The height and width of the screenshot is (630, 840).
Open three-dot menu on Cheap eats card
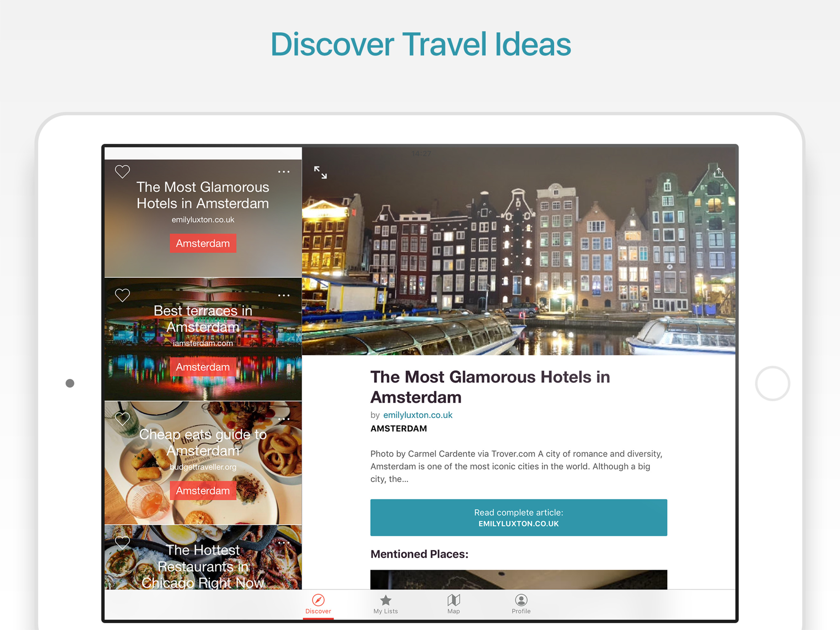coord(284,419)
